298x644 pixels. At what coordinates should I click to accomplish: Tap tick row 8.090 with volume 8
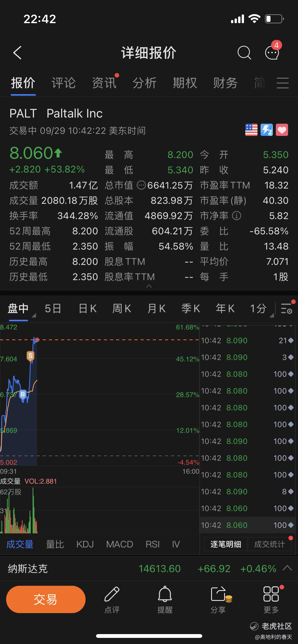click(x=247, y=492)
